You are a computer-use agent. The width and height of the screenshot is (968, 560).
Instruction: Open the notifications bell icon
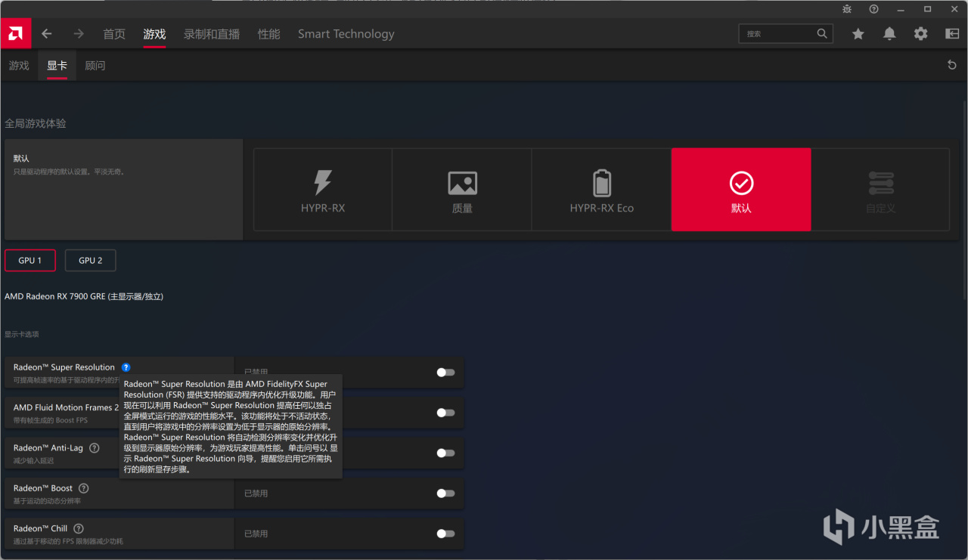coord(889,34)
